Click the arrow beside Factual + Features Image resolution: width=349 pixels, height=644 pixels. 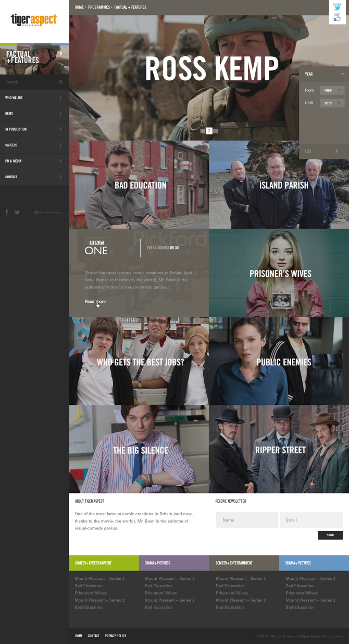point(61,53)
